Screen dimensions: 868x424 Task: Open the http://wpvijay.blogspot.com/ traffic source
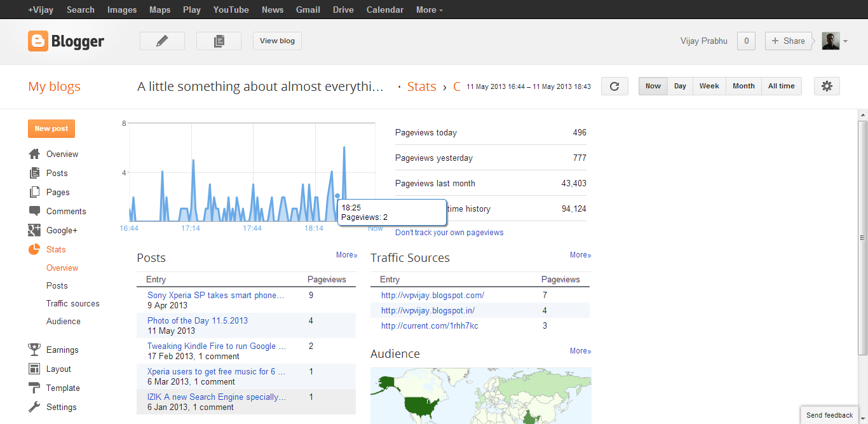433,295
